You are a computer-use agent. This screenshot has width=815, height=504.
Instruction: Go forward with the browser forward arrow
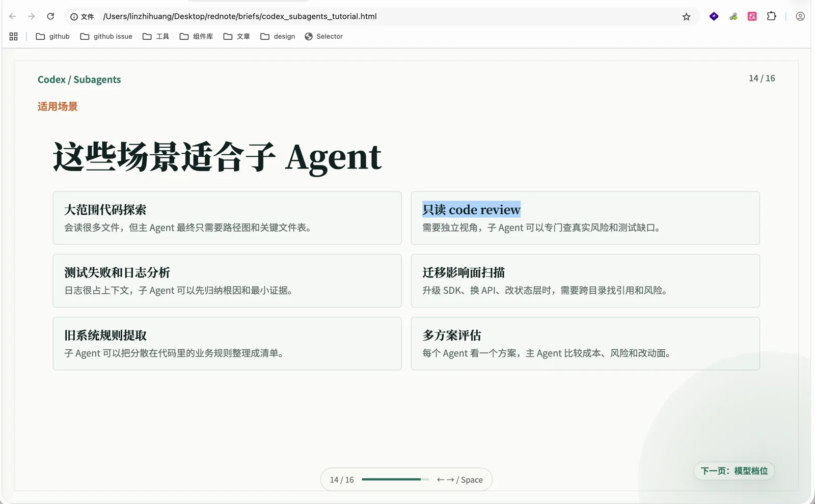click(32, 16)
